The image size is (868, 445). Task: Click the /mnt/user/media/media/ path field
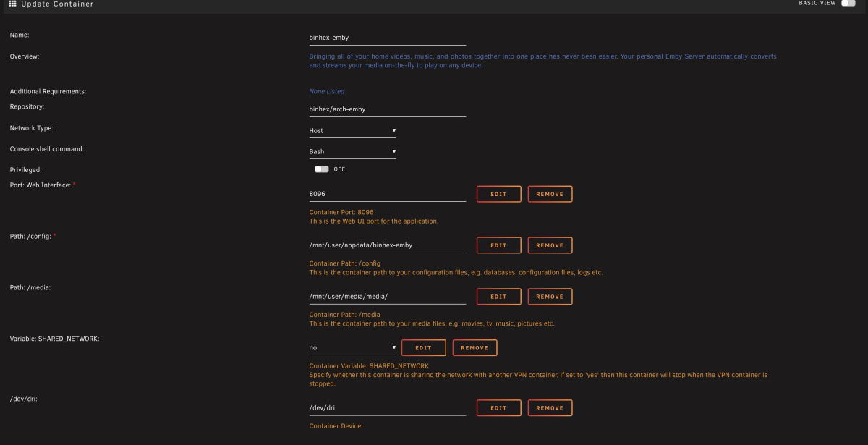tap(387, 295)
